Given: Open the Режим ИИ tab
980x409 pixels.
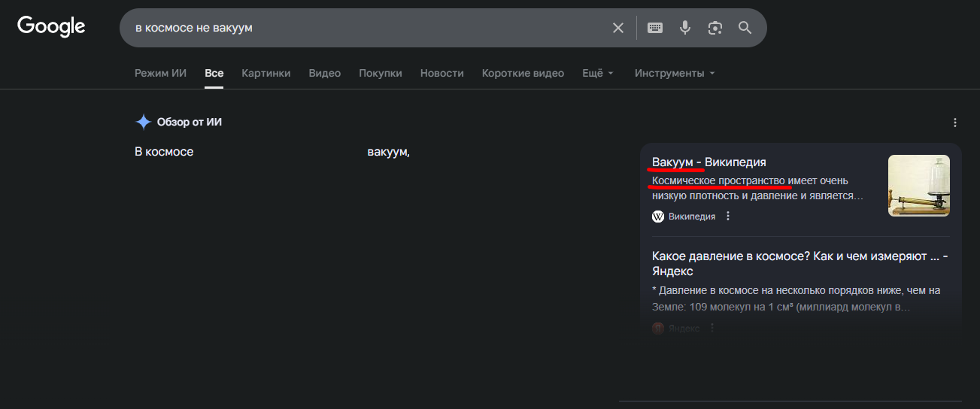Looking at the screenshot, I should pyautogui.click(x=160, y=73).
